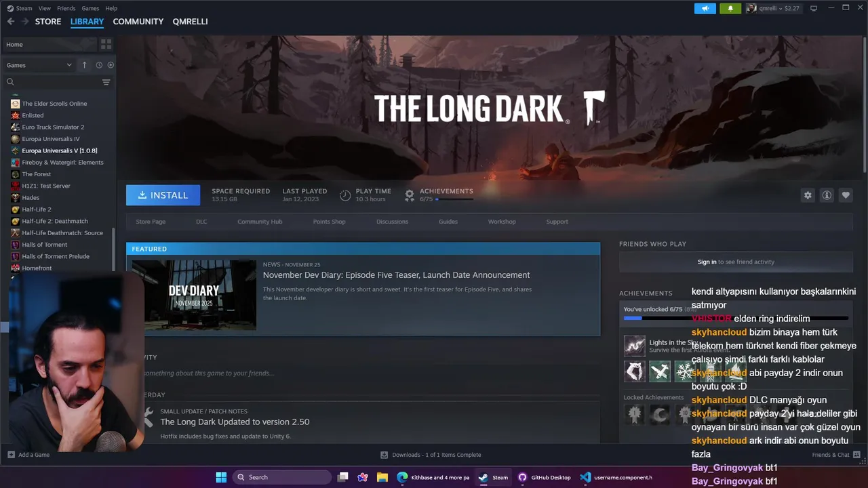Open Windows Start menu
868x488 pixels.
(x=221, y=477)
